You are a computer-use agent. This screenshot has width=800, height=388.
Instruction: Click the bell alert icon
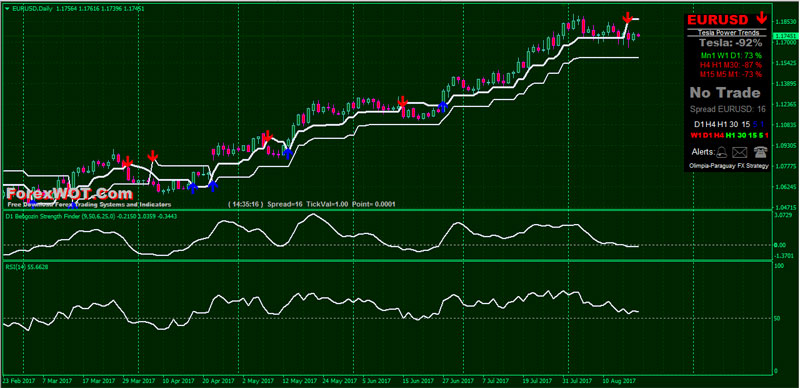click(x=721, y=151)
